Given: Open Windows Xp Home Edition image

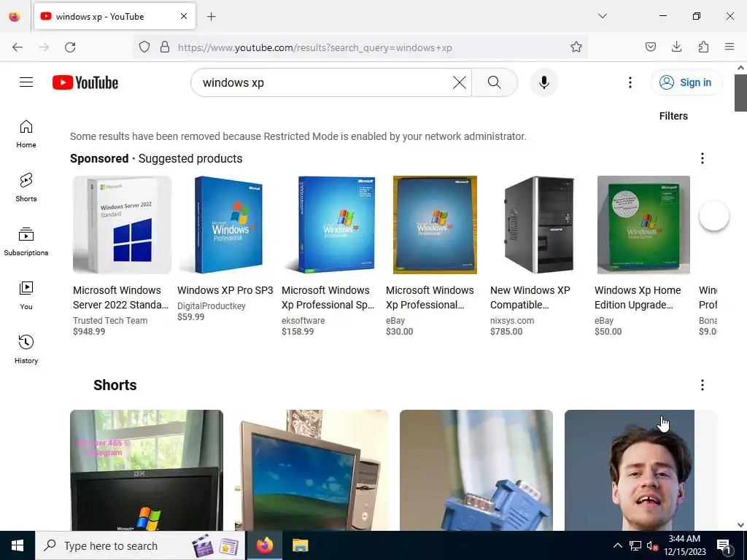Looking at the screenshot, I should click(643, 225).
